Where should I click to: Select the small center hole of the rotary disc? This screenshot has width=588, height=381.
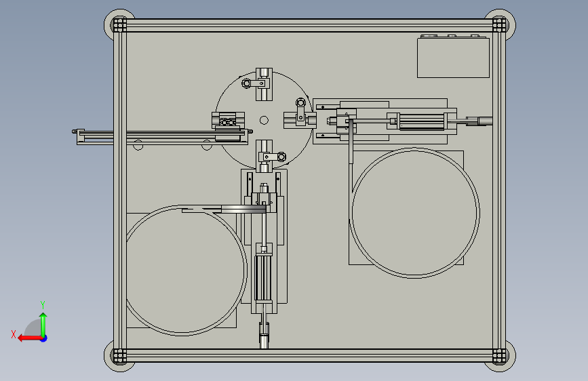click(x=264, y=120)
